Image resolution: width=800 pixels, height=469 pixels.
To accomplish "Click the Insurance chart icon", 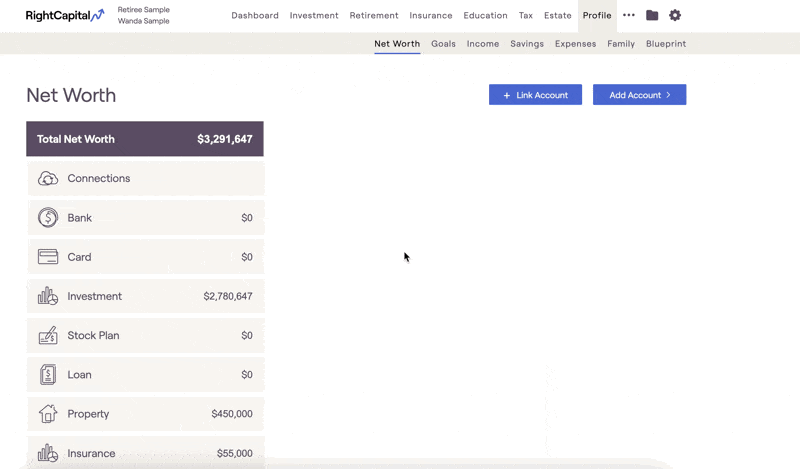I will (48, 453).
